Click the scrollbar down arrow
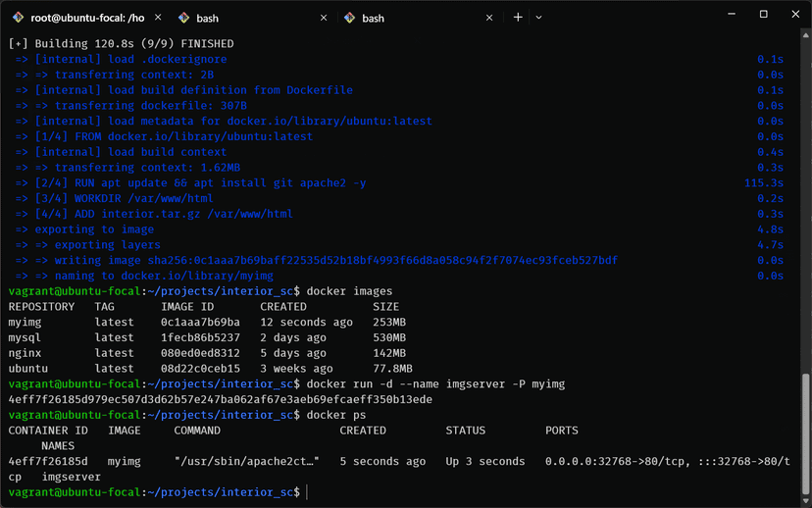812x508 pixels. point(806,501)
